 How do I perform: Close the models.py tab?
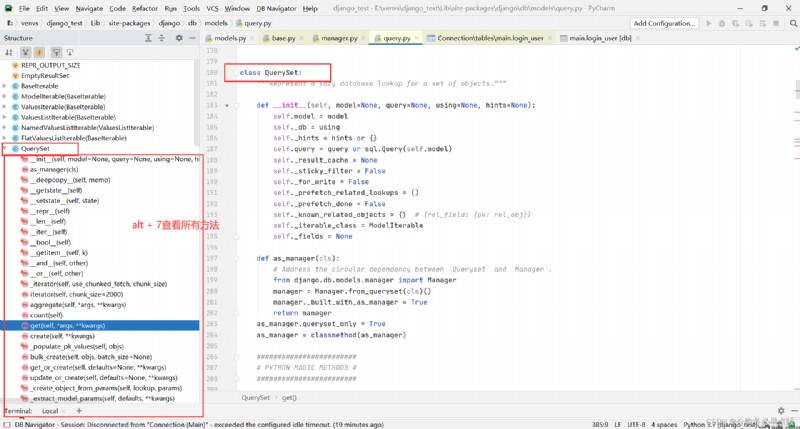(252, 38)
